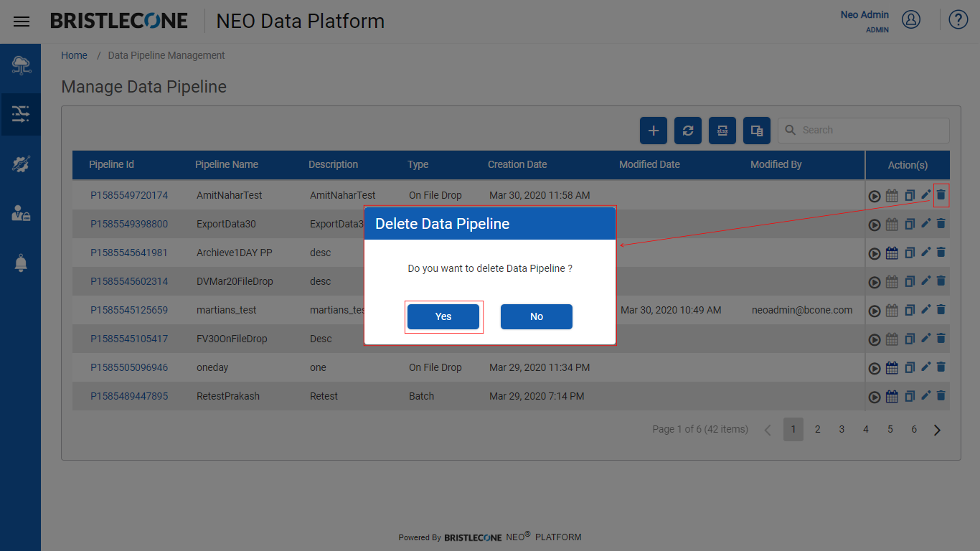
Task: Open pipeline P1585489447895
Action: (129, 396)
